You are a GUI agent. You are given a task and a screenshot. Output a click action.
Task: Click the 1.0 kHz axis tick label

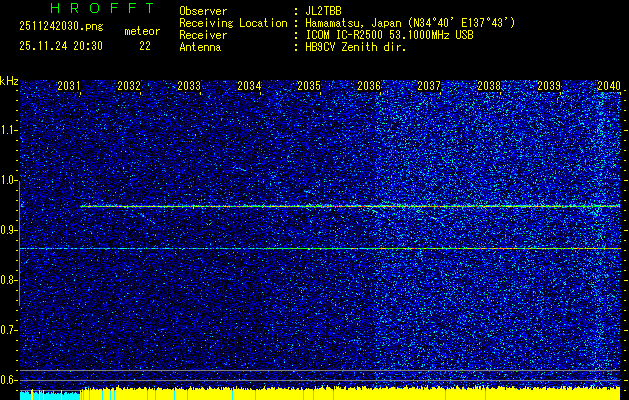10,180
